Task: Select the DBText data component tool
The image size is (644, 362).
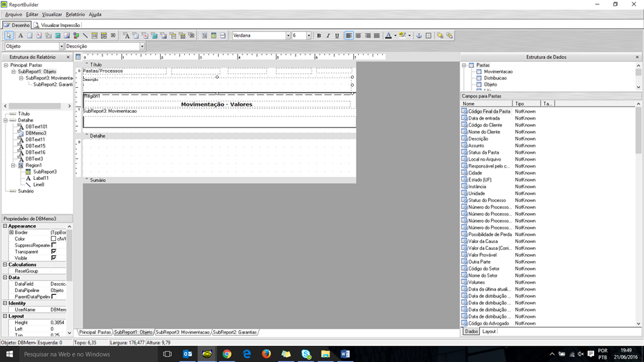Action: [127, 36]
